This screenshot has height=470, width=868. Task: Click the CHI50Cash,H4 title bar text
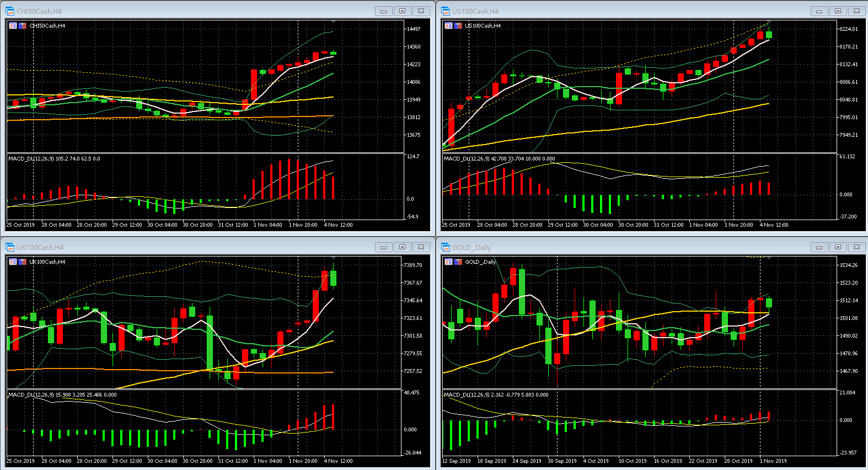[39, 11]
